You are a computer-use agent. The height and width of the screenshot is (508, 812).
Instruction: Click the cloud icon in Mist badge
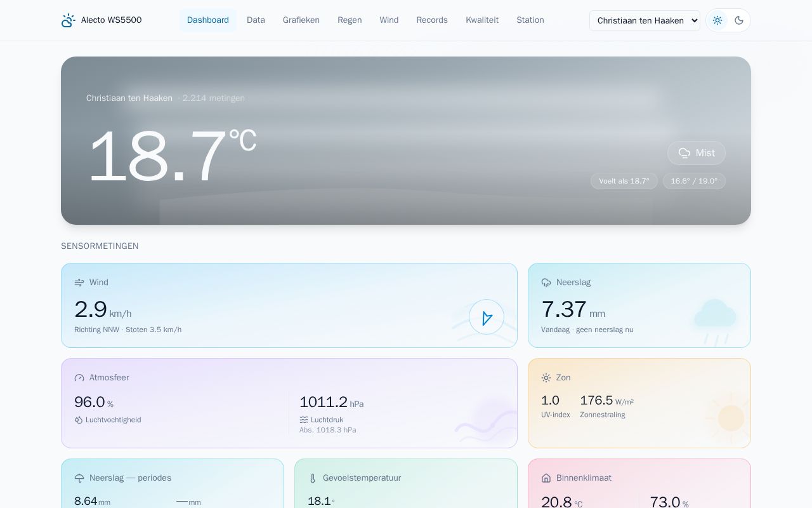(684, 153)
